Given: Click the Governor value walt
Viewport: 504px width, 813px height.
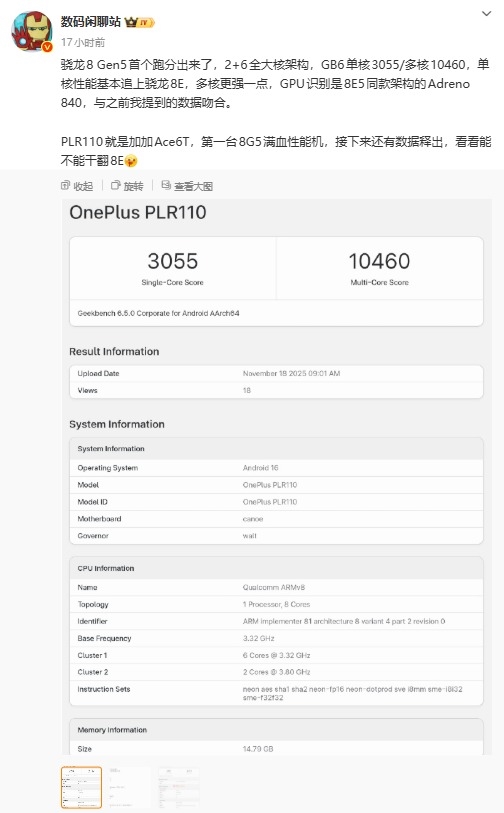Looking at the screenshot, I should click(x=249, y=536).
